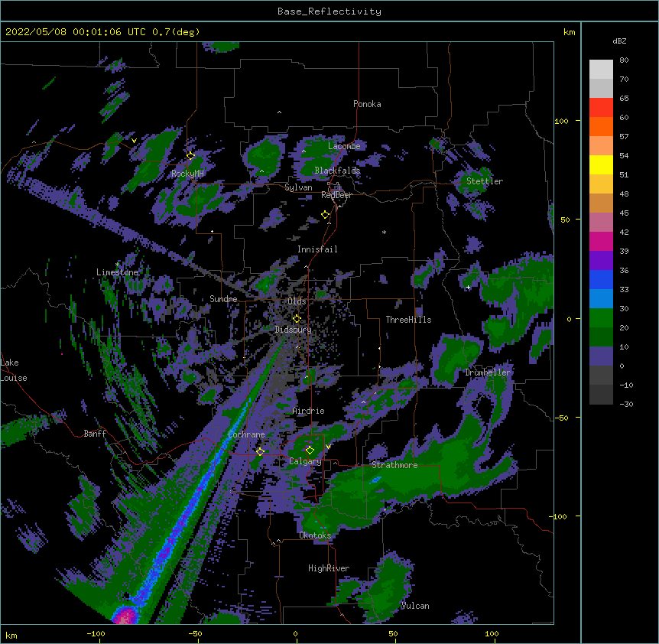Click the -30 value at legend bottom
Viewport: 659px width, 644px height.
tap(626, 404)
